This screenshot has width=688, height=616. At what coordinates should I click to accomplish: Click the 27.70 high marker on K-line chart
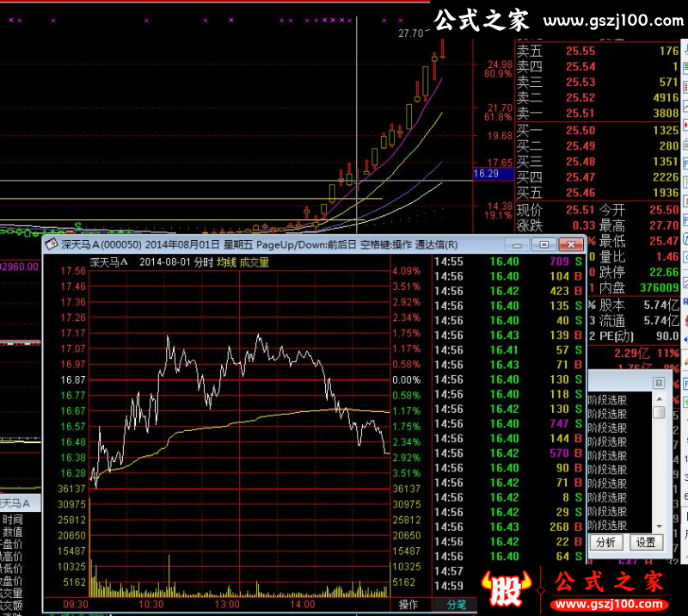tap(411, 34)
